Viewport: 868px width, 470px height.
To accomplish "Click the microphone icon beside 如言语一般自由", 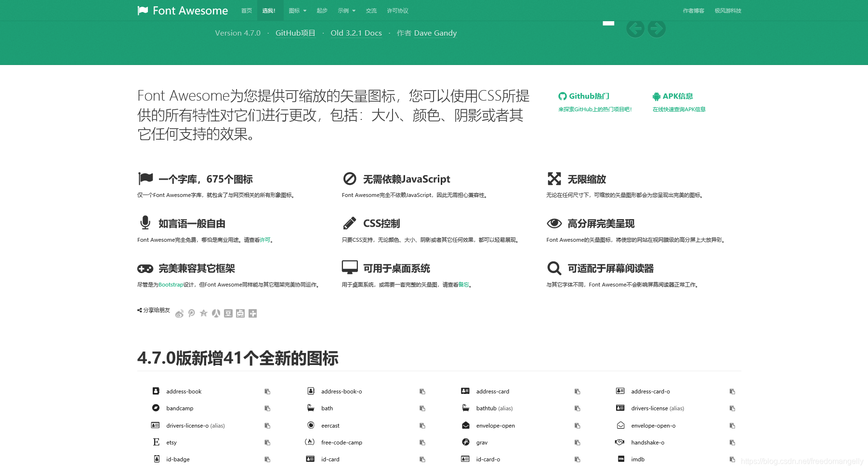I will tap(145, 223).
